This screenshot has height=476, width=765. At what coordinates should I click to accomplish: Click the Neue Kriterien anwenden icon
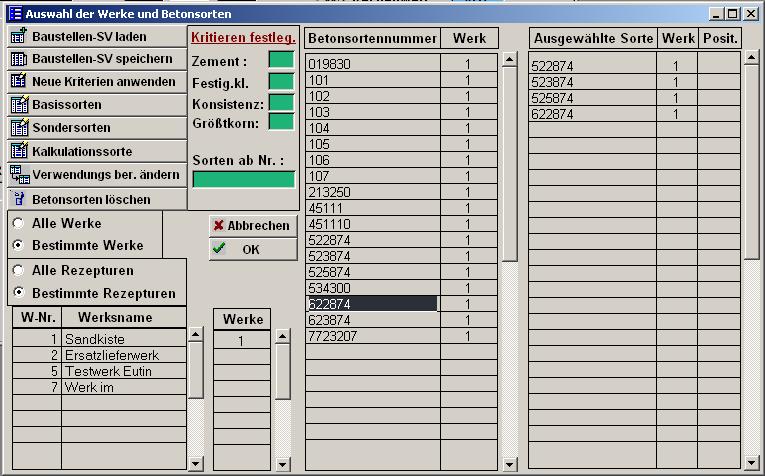pyautogui.click(x=18, y=82)
